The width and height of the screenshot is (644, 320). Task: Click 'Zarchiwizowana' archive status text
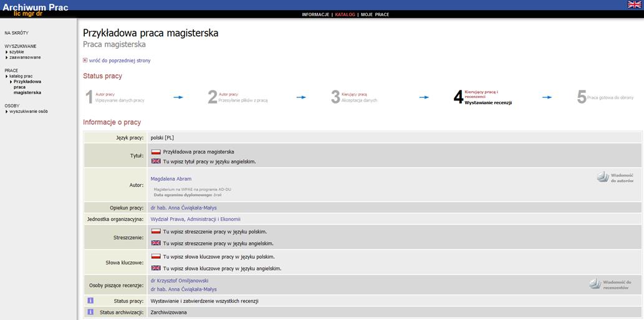[169, 312]
